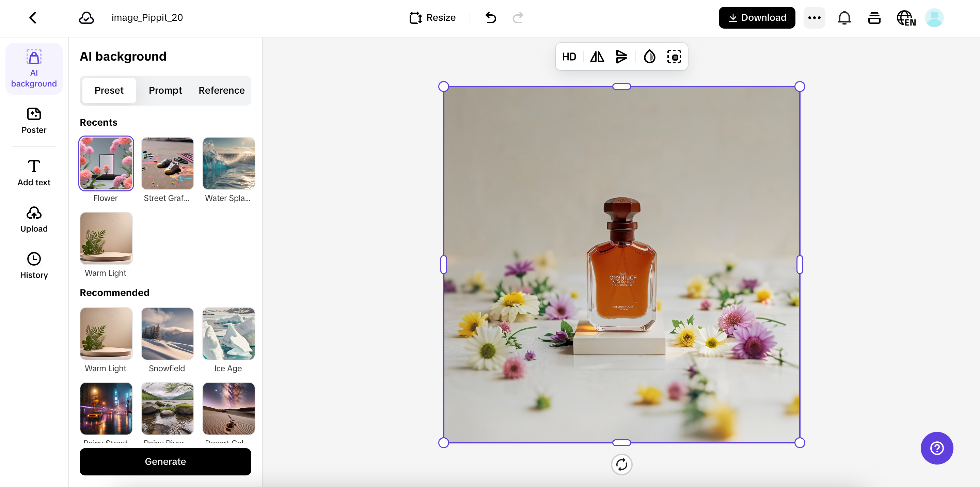Image resolution: width=980 pixels, height=487 pixels.
Task: Open the Poster tool in the sidebar
Action: (x=33, y=121)
